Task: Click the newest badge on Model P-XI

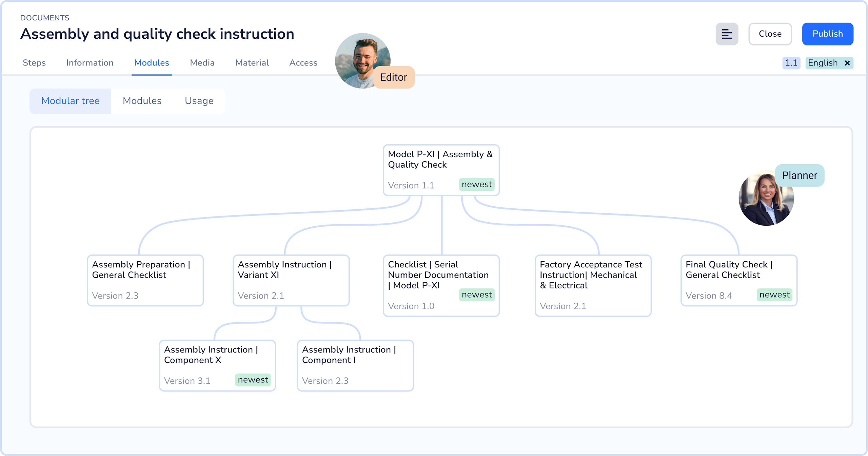Action: click(x=477, y=185)
